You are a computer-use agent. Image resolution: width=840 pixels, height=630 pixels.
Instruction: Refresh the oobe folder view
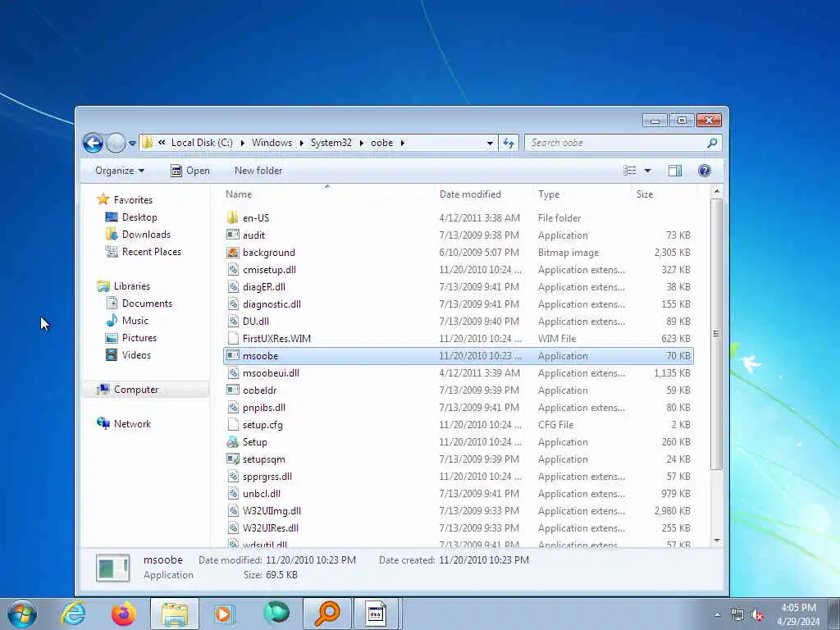pyautogui.click(x=509, y=143)
